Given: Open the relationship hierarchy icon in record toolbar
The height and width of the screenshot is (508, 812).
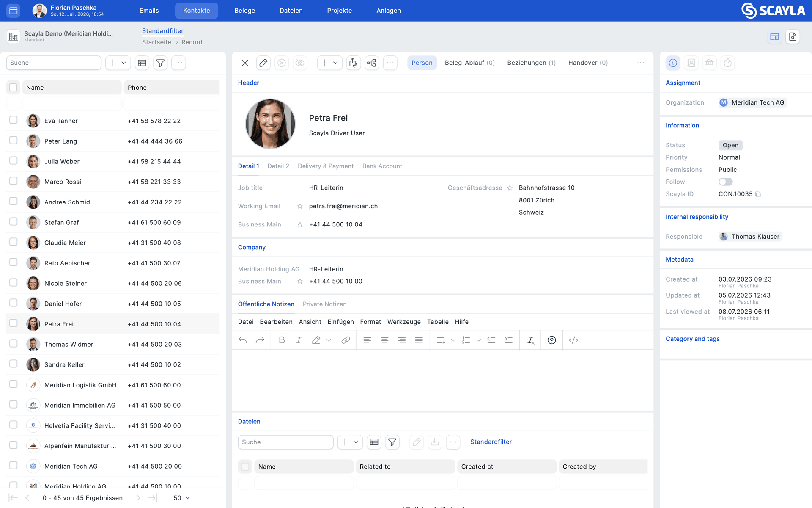Looking at the screenshot, I should [x=372, y=63].
